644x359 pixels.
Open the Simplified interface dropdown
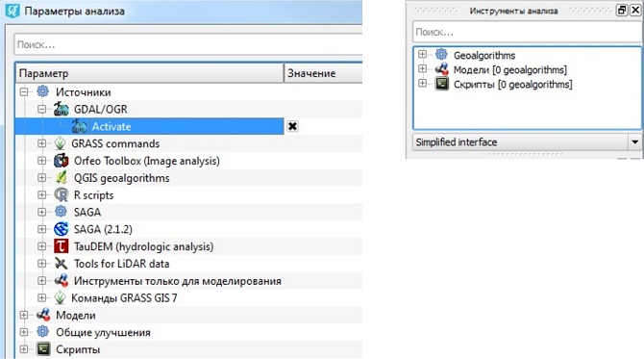point(634,142)
